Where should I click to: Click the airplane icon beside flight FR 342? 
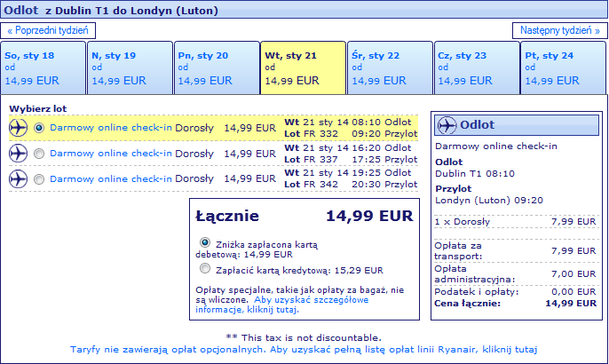[x=19, y=179]
